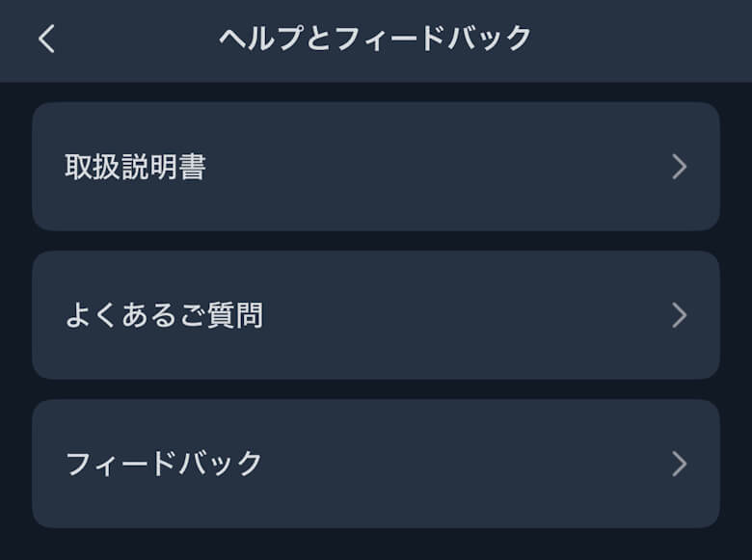The width and height of the screenshot is (752, 560).
Task: Expand the FAQ entry arrow
Action: coord(680,315)
